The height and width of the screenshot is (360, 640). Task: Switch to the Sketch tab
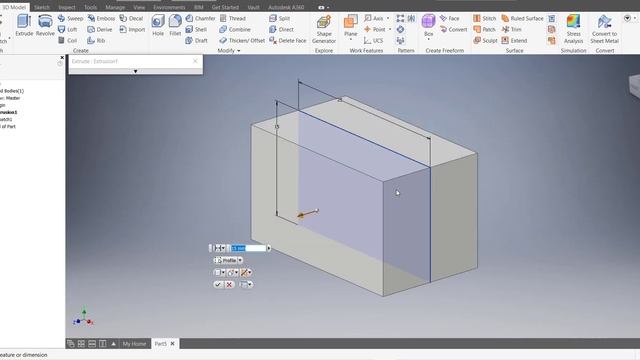(x=42, y=7)
